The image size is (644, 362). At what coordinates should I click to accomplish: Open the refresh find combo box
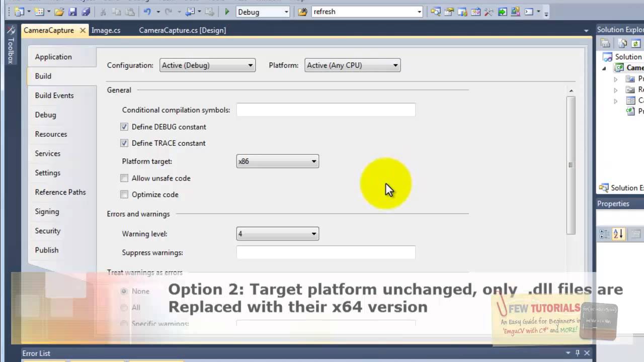tap(367, 12)
